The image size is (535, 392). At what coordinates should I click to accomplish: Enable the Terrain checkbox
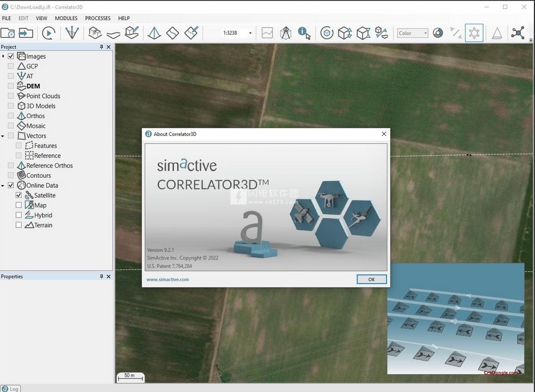click(19, 225)
